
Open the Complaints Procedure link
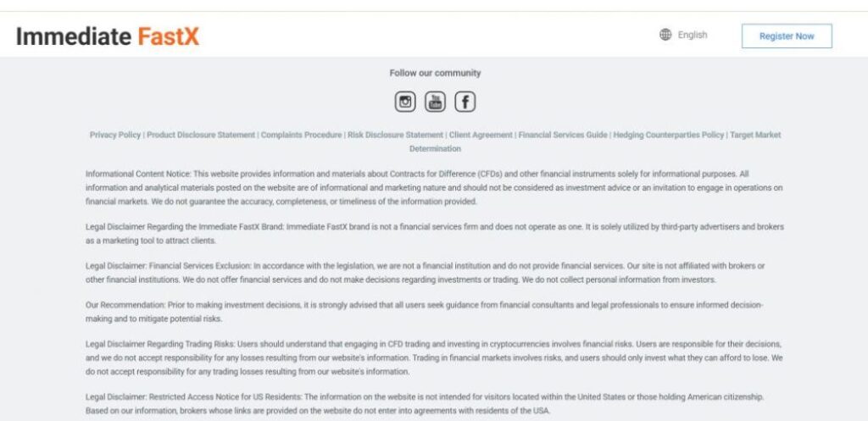301,135
